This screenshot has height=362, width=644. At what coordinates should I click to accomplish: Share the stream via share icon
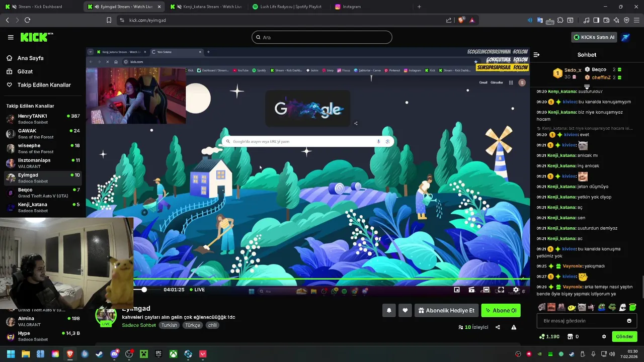pyautogui.click(x=498, y=327)
